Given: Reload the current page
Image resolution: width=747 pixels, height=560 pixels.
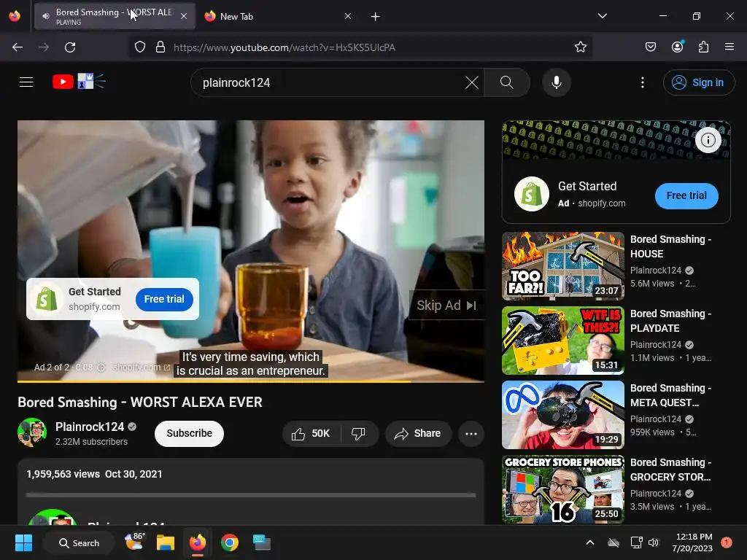Looking at the screenshot, I should (70, 47).
